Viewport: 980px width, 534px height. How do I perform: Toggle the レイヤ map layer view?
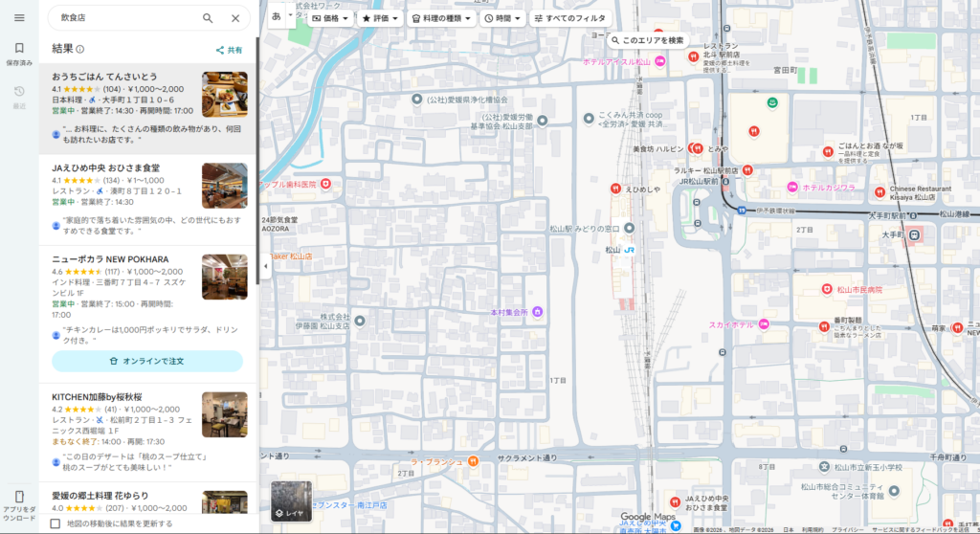[x=291, y=501]
